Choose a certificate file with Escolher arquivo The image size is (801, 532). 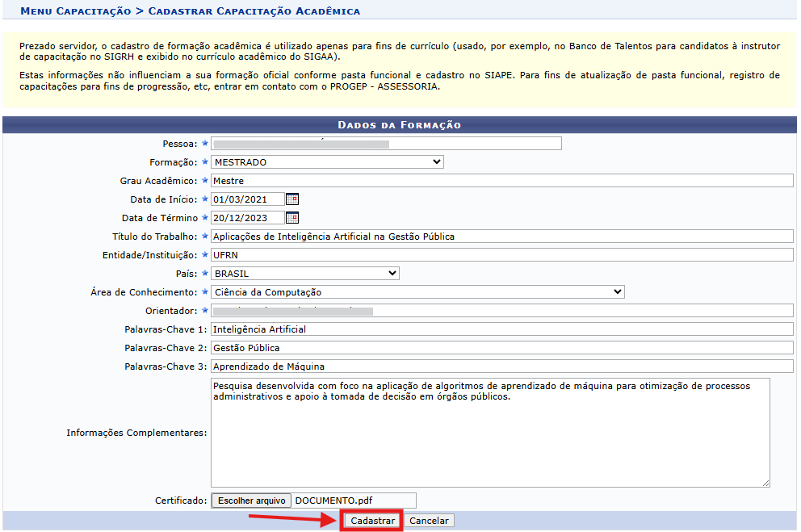(251, 501)
